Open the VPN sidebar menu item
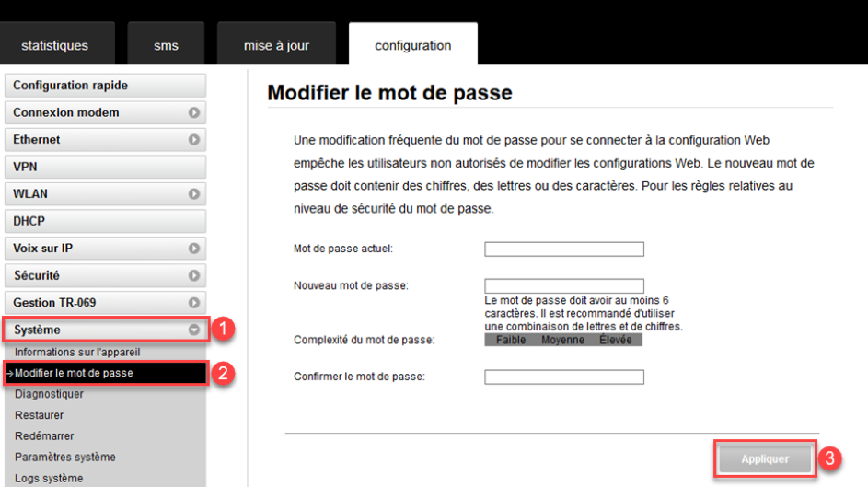The width and height of the screenshot is (868, 487). (105, 168)
